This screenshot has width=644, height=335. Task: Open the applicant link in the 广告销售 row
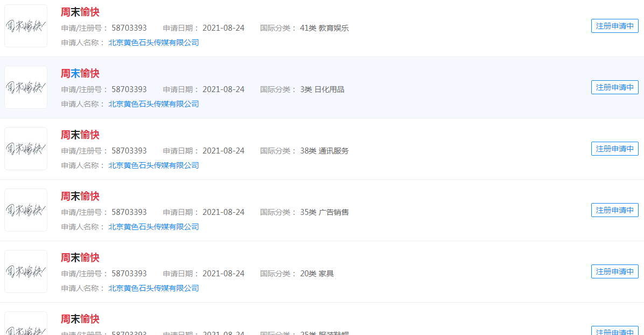pyautogui.click(x=153, y=226)
